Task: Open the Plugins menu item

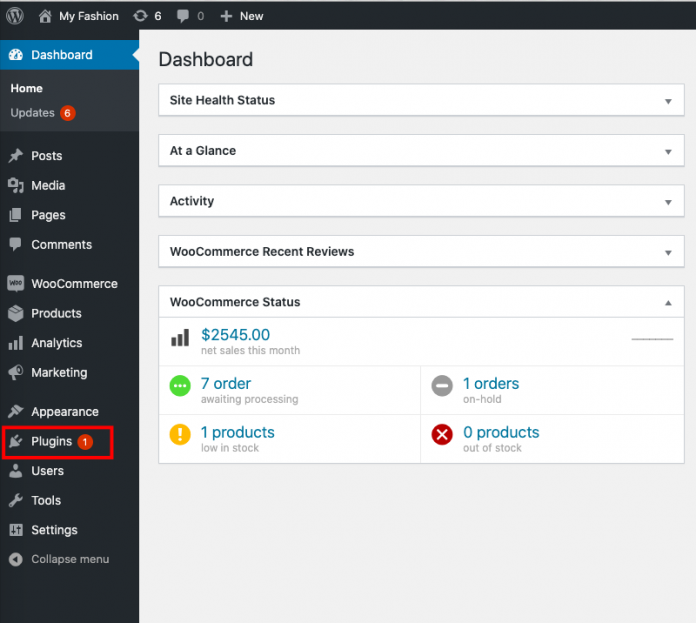Action: 52,441
